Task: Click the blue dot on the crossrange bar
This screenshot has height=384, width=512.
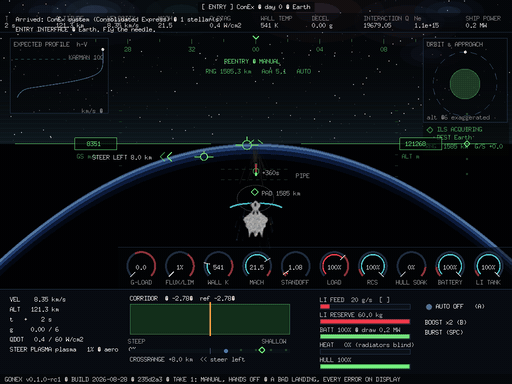Action: [x=226, y=351]
